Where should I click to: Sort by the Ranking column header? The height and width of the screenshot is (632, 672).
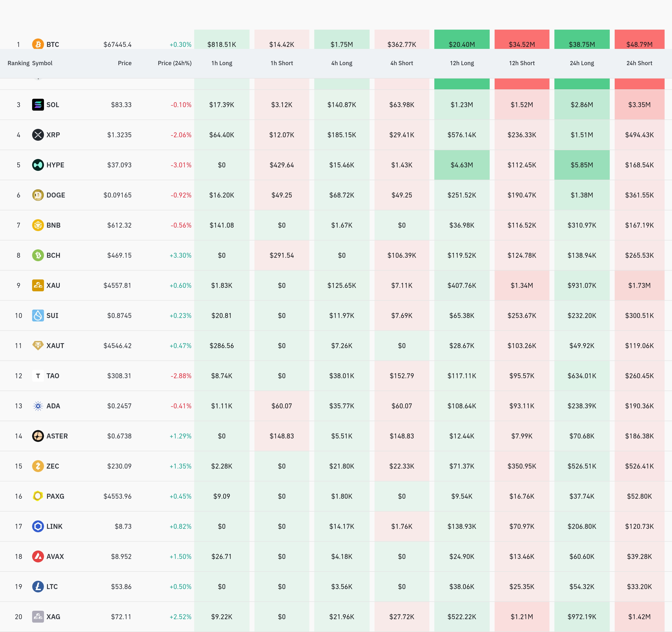click(x=18, y=63)
